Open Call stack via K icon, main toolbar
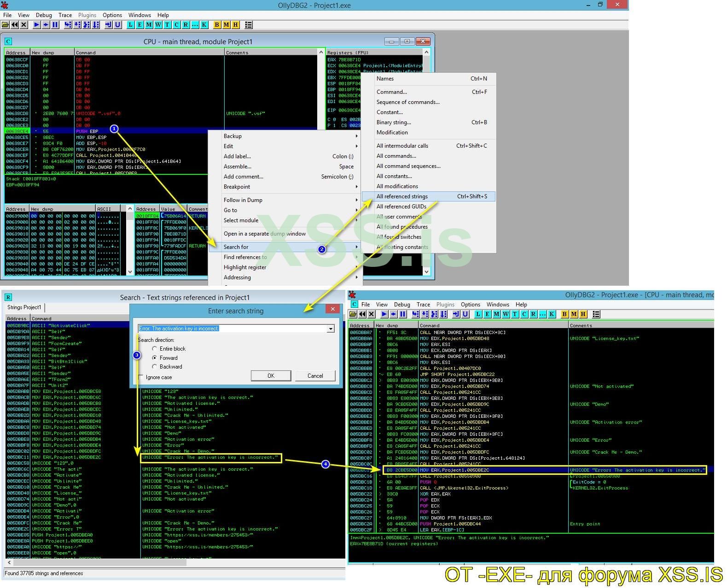Image resolution: width=727 pixels, height=588 pixels. pos(204,25)
